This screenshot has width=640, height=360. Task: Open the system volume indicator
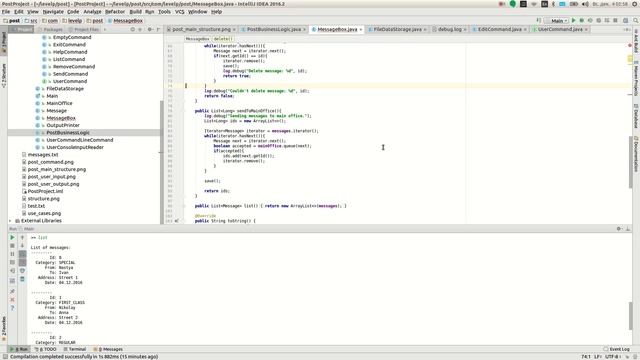click(585, 4)
